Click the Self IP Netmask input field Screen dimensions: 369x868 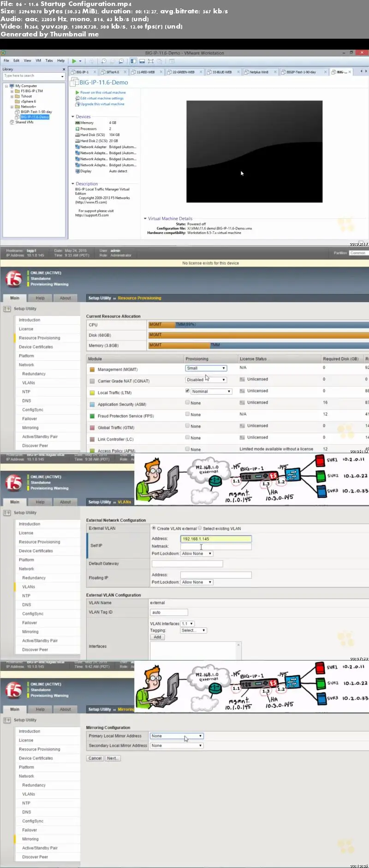tap(216, 546)
